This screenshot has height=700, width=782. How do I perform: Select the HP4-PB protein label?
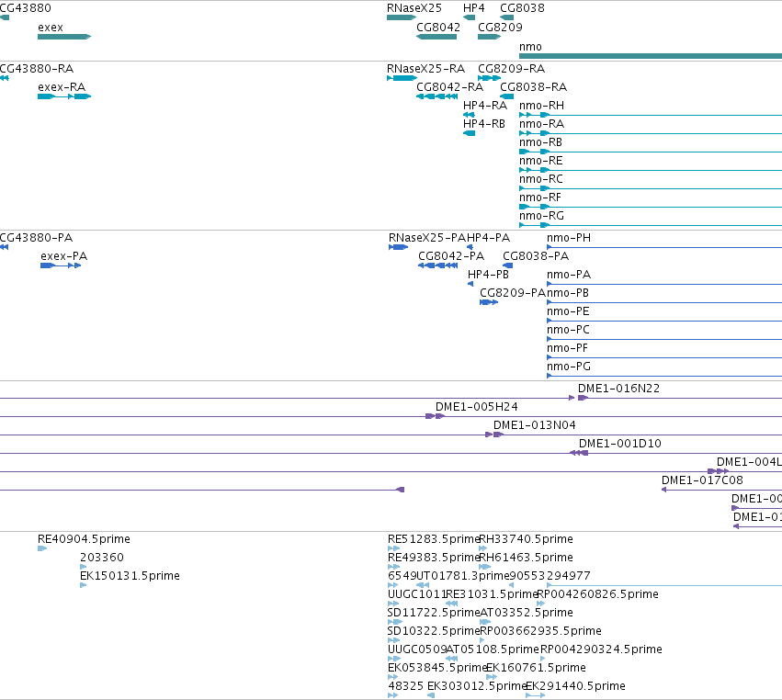(x=488, y=275)
